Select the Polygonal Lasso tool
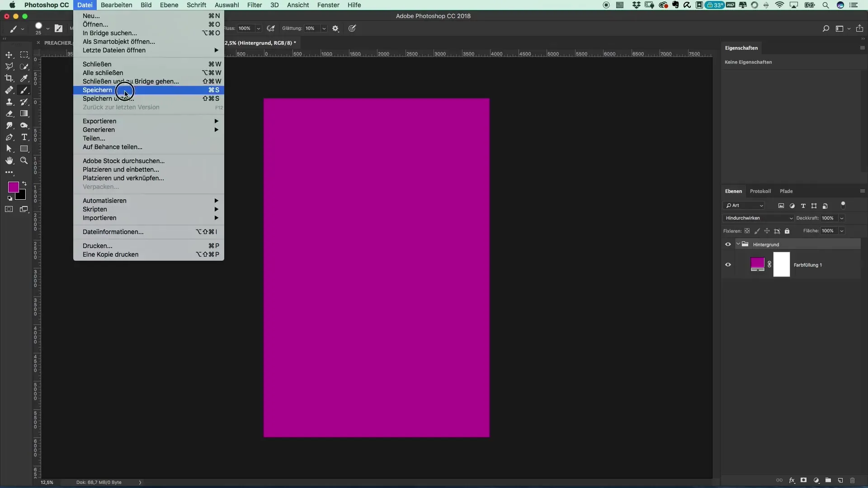868x488 pixels. pos(9,66)
